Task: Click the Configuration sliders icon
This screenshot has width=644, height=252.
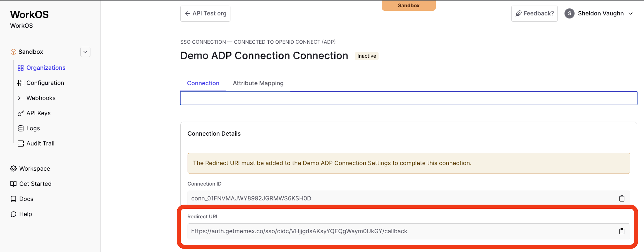Action: pos(20,83)
